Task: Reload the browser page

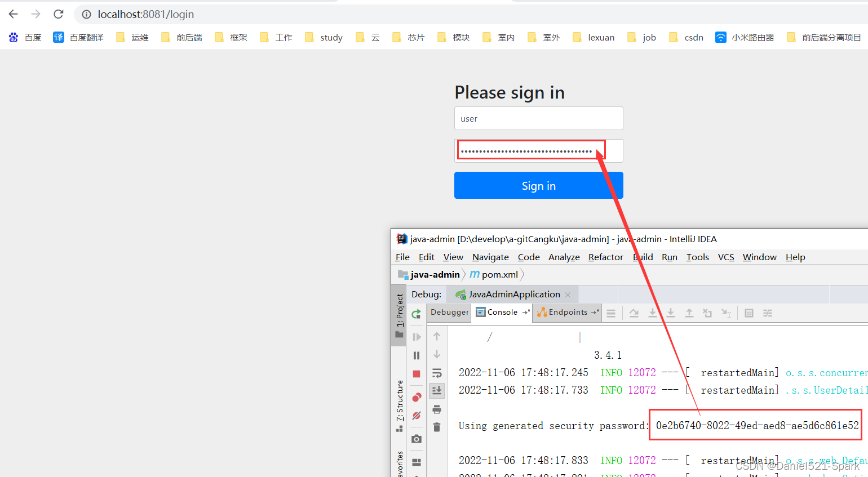Action: [x=59, y=14]
